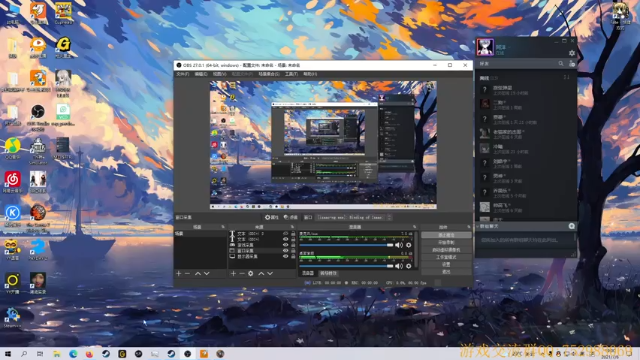Viewport: 640px width, 360px height.
Task: Pop out the Audio Mixer dock with its header icon
Action: click(x=414, y=227)
